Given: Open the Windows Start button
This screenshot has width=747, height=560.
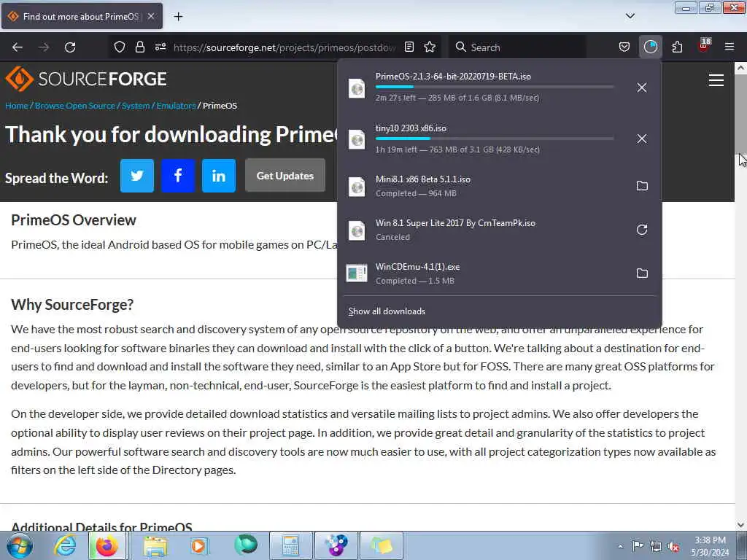Looking at the screenshot, I should pos(19,545).
